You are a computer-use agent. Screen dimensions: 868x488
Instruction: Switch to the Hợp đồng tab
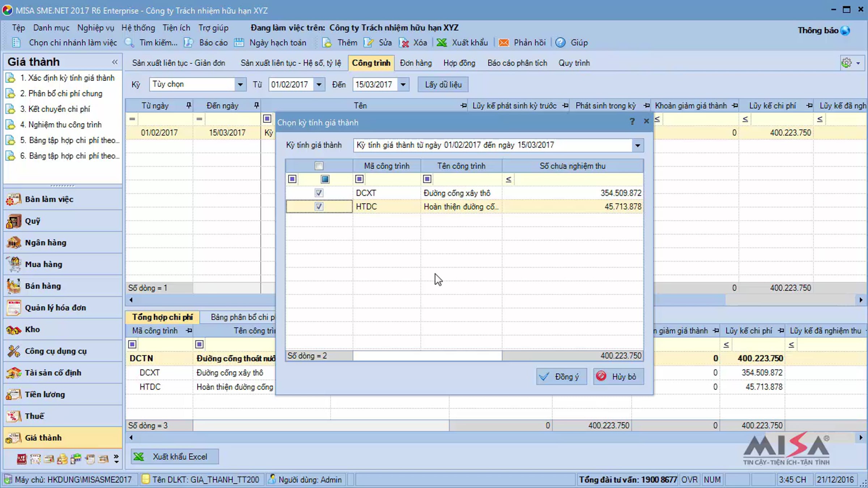click(x=459, y=63)
